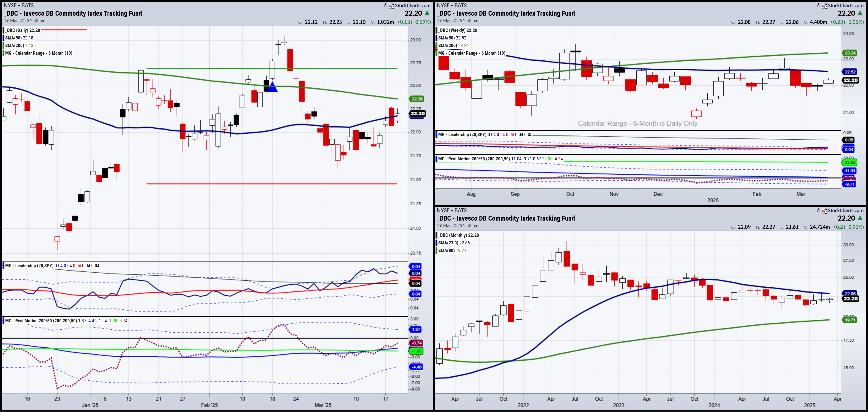Click monthly chart volume value 'V: 24.724m'
868x412 pixels.
pos(816,227)
